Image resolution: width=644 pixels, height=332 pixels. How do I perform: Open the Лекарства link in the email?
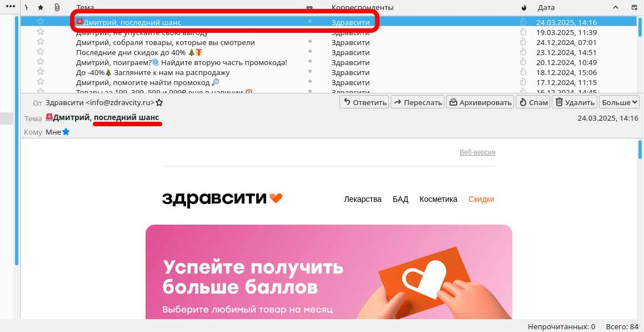pos(363,199)
